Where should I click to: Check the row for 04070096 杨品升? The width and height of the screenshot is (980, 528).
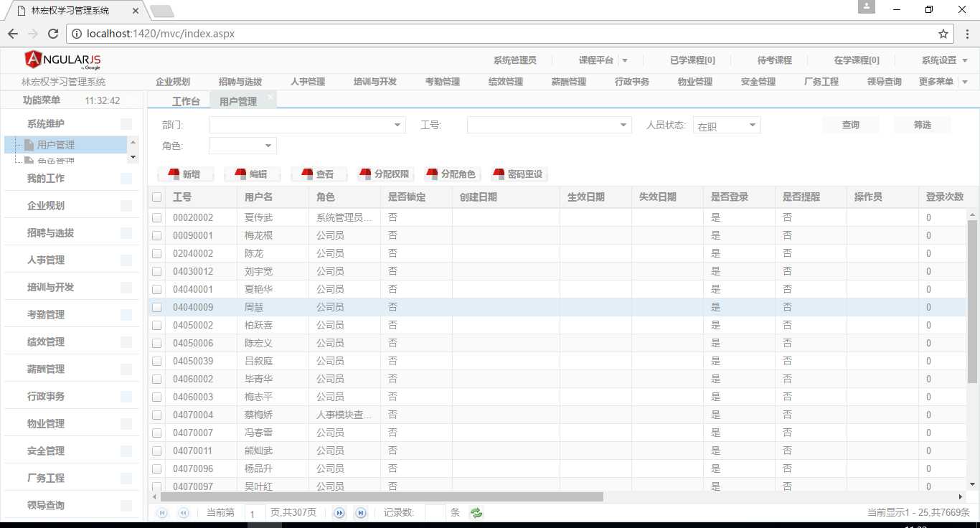point(157,468)
